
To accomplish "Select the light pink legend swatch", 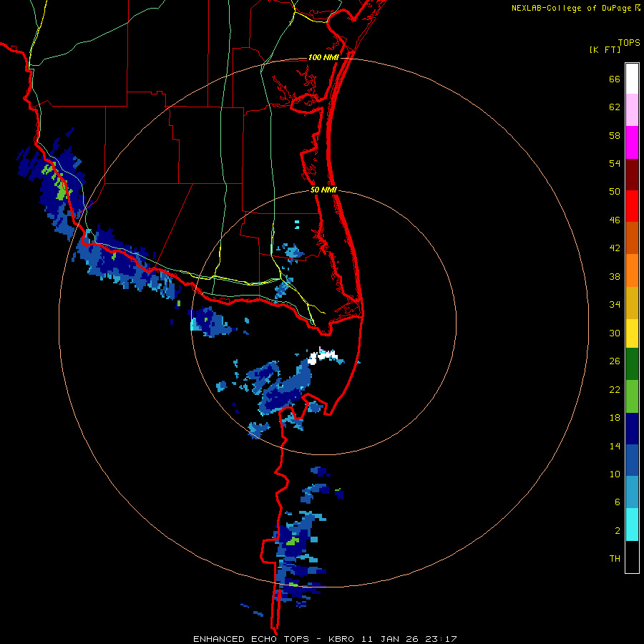I will click(x=632, y=110).
